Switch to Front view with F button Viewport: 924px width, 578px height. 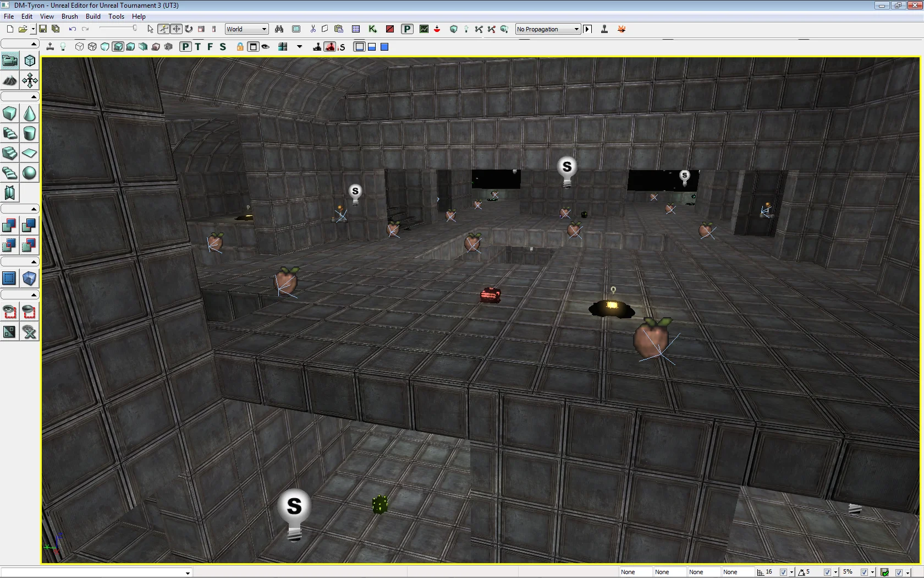(x=210, y=47)
